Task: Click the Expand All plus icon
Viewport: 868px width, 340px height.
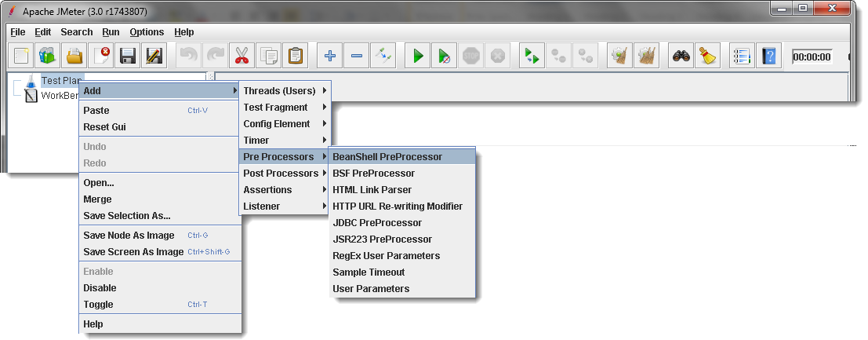Action: (x=330, y=57)
